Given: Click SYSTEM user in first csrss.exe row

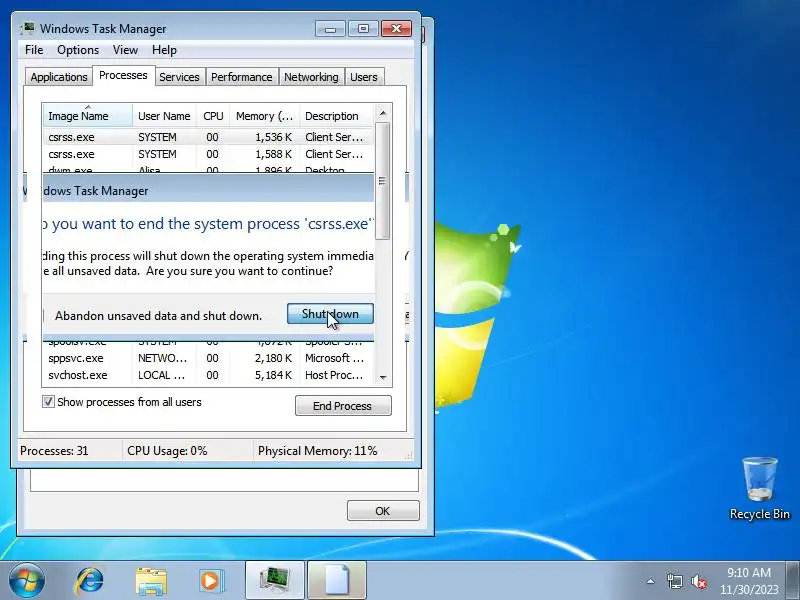Looking at the screenshot, I should point(157,137).
